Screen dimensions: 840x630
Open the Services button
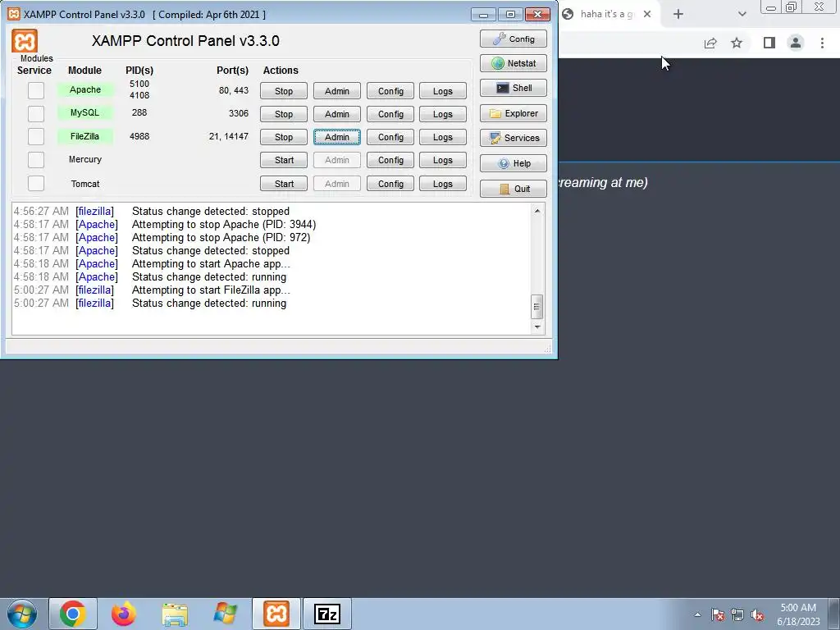point(514,138)
